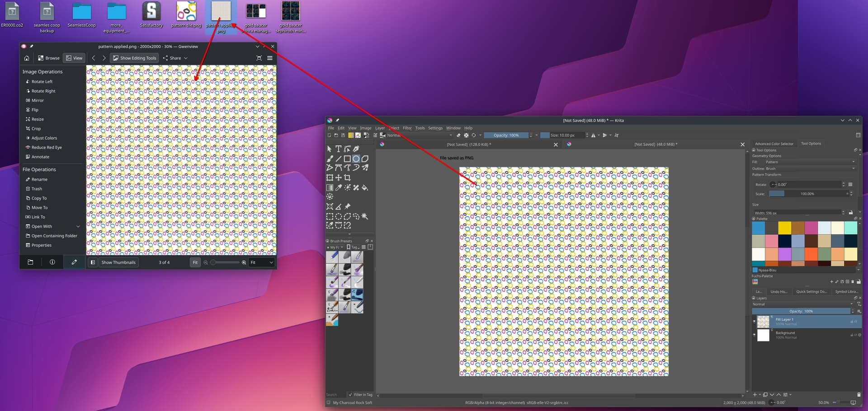Select the Shape Select arrow tool in Krita

330,149
